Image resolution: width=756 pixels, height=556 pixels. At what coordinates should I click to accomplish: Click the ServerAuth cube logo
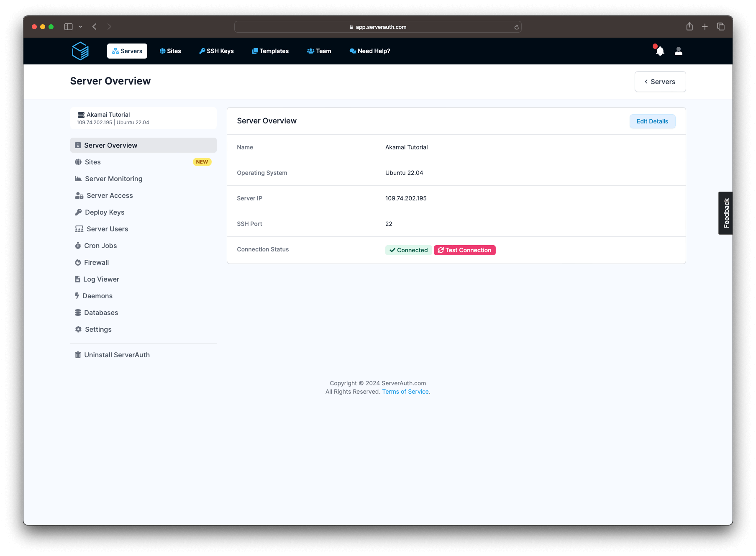coord(80,51)
